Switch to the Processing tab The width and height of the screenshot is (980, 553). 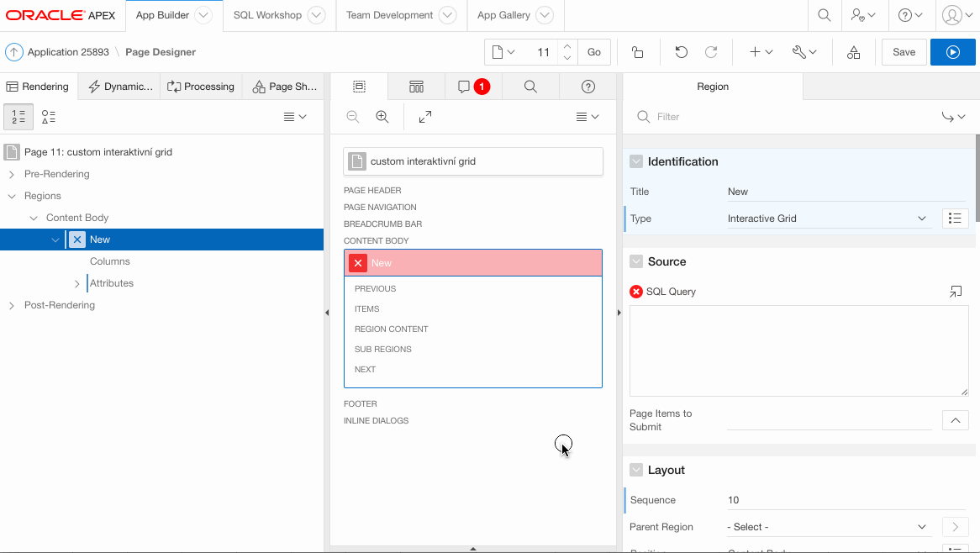tap(201, 87)
